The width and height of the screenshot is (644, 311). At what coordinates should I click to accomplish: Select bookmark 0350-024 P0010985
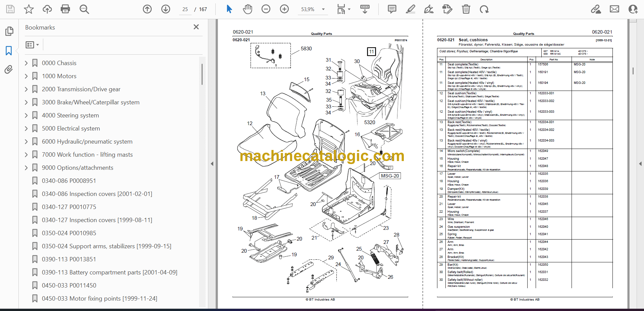(x=69, y=233)
